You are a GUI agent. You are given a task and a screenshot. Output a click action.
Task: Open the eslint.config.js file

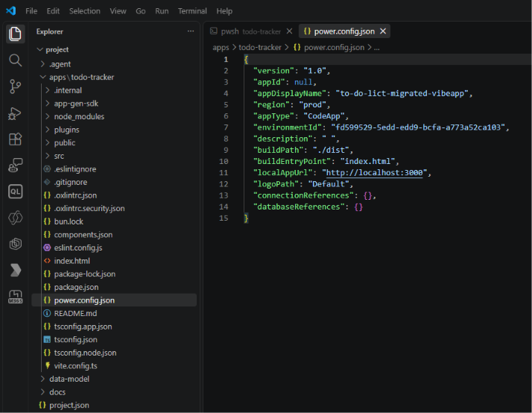point(78,248)
